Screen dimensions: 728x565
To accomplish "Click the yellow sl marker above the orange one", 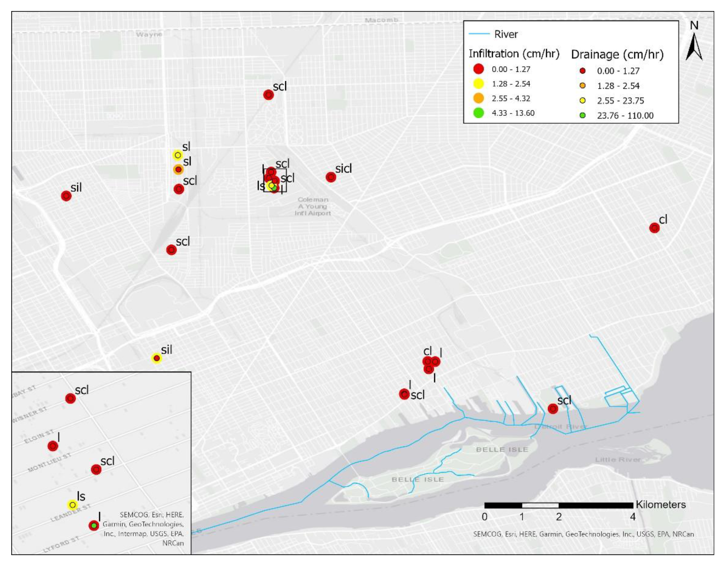I will pos(178,155).
